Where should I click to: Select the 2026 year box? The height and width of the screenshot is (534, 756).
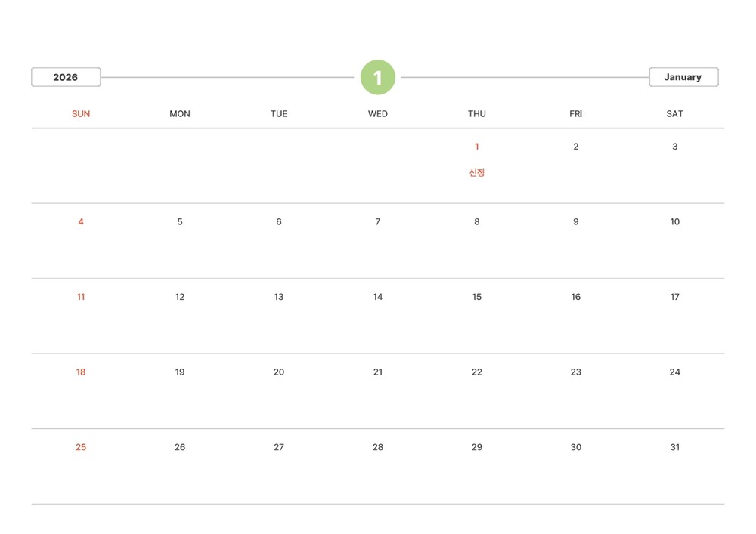click(x=66, y=77)
